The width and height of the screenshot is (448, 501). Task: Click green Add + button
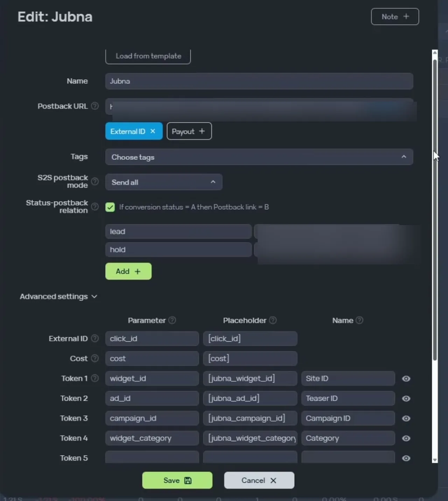pyautogui.click(x=128, y=271)
